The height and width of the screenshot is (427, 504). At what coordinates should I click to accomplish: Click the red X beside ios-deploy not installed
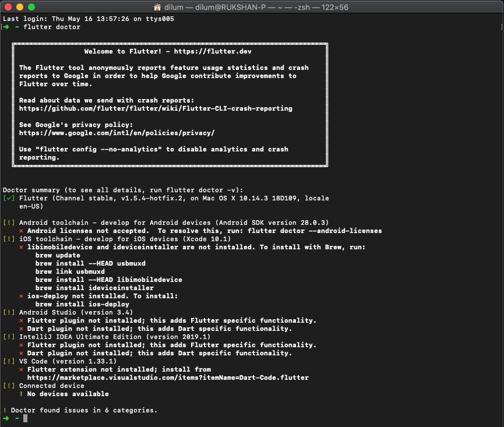[21, 297]
